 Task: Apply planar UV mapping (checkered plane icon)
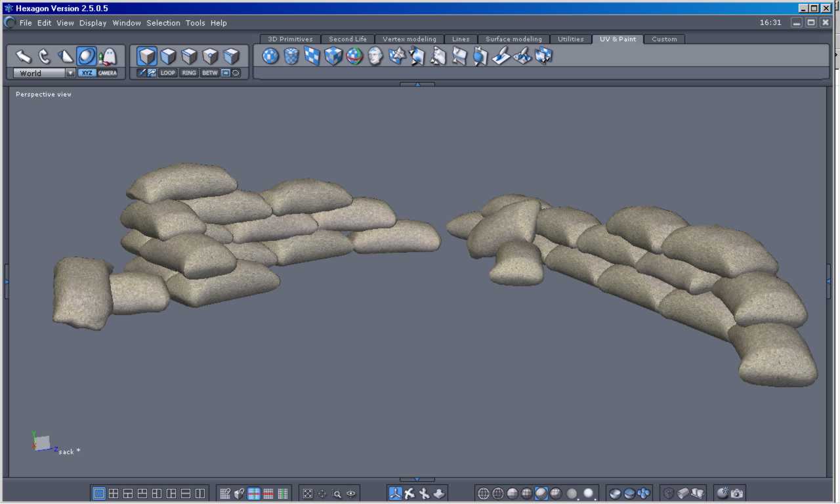point(312,56)
